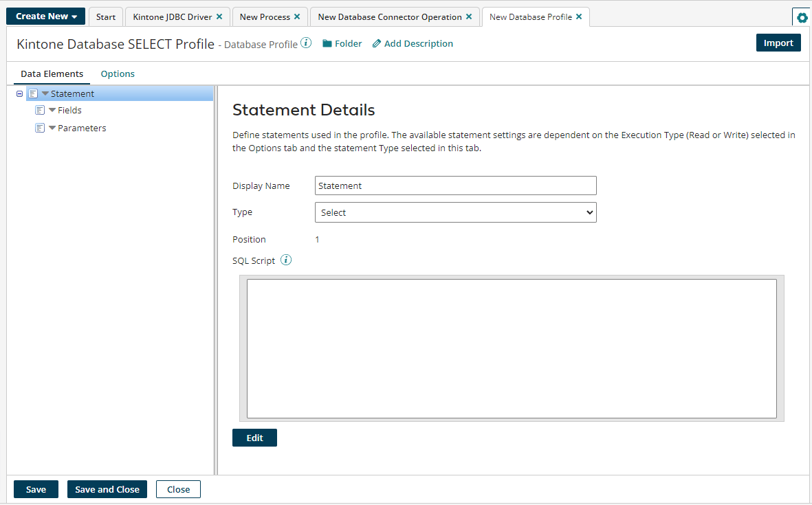Click the Edit button below SQL Script
812x505 pixels.
254,438
